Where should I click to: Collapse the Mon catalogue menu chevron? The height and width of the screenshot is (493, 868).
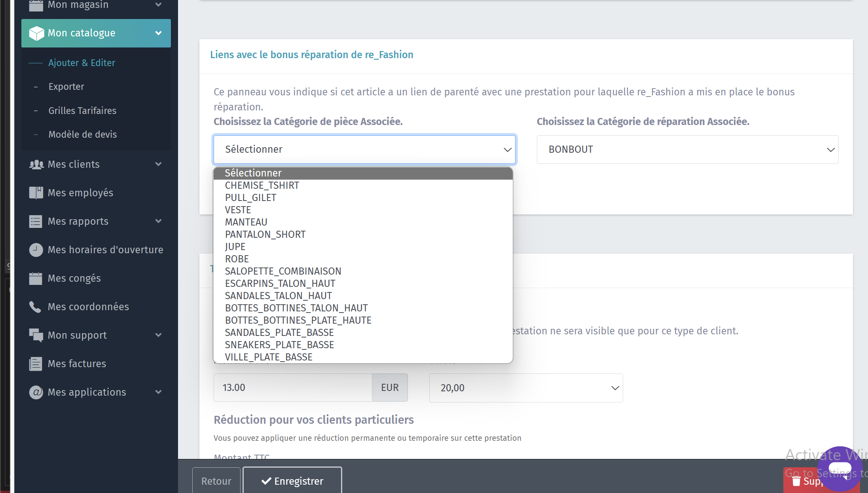pos(158,33)
